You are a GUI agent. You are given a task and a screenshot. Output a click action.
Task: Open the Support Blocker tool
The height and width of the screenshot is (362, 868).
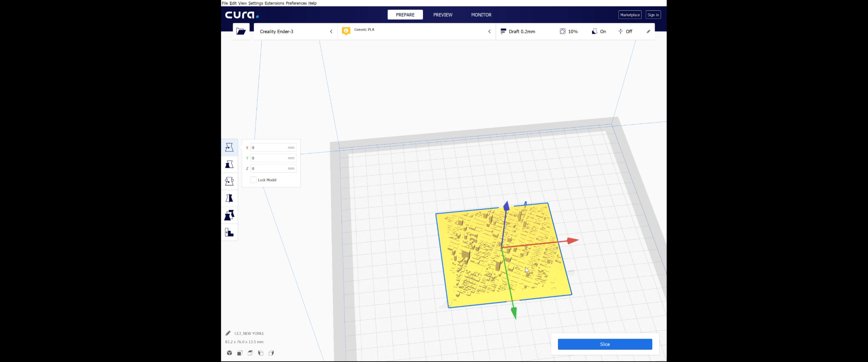pyautogui.click(x=229, y=232)
